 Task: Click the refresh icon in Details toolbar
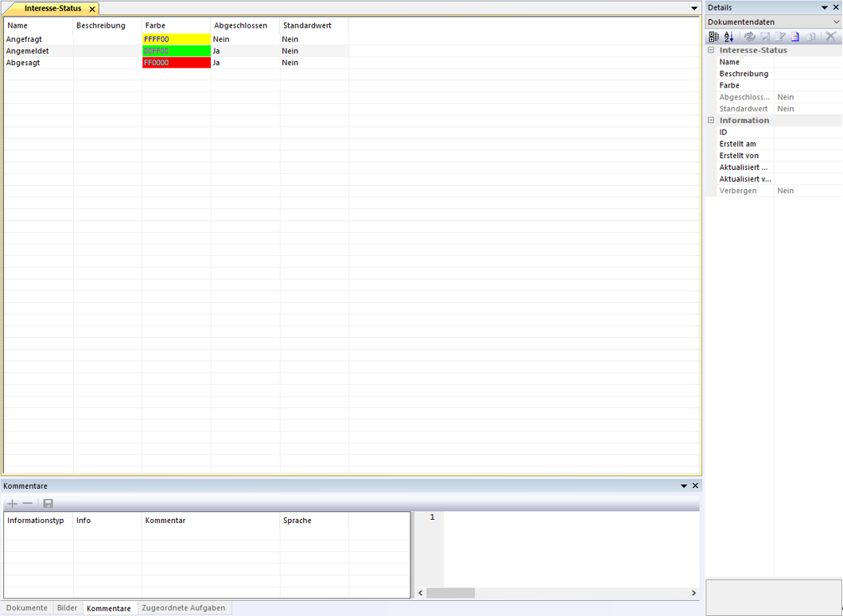click(x=749, y=37)
